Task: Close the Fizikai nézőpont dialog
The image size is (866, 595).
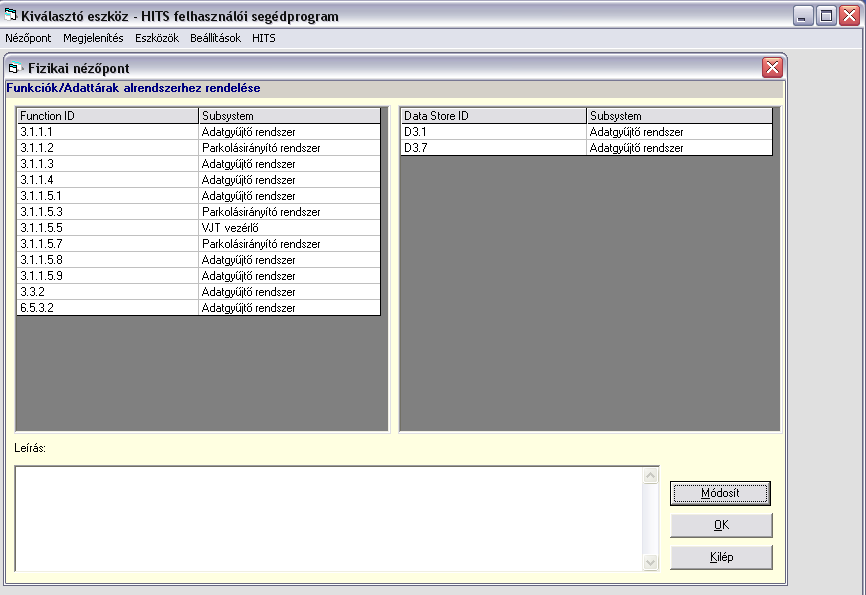Action: click(772, 67)
